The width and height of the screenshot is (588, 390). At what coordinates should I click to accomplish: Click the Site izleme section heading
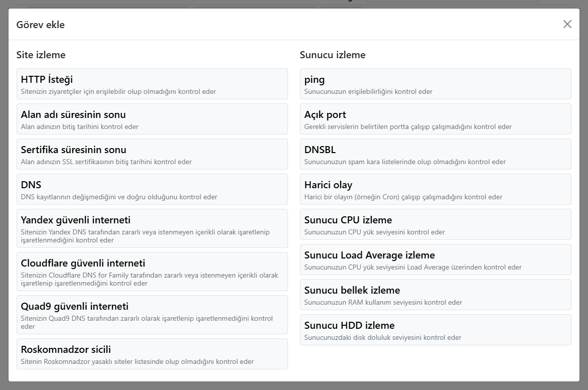coord(41,55)
